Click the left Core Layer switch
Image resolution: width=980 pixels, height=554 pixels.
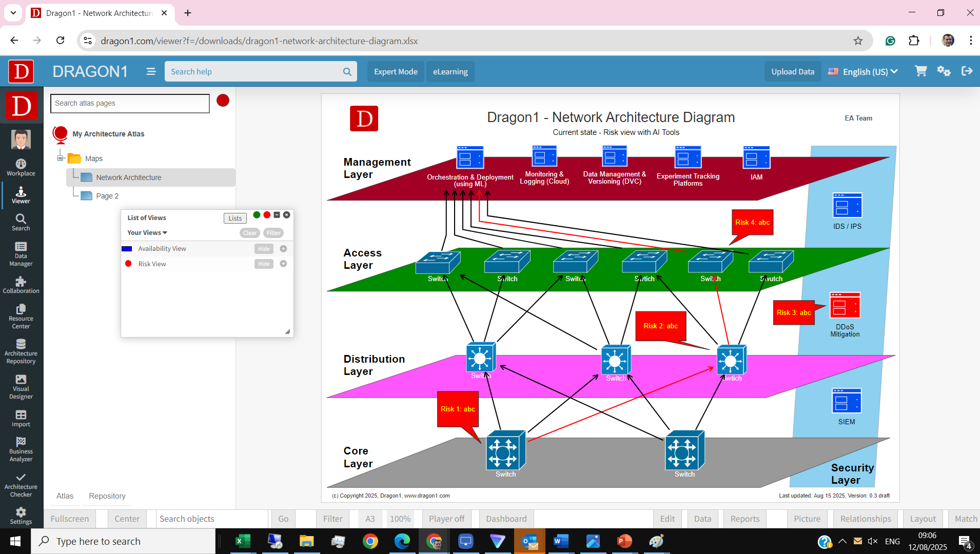505,450
